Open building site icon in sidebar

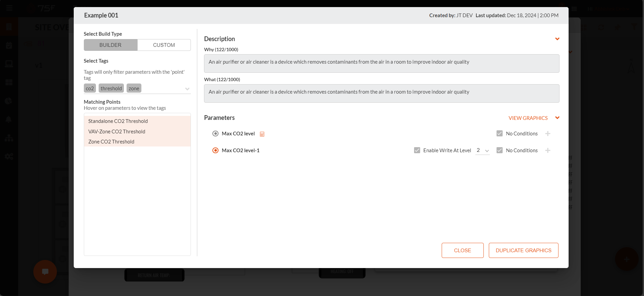[x=9, y=27]
